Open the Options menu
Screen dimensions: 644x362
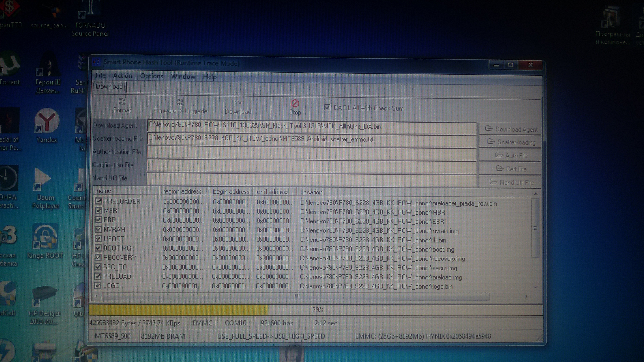(x=152, y=76)
